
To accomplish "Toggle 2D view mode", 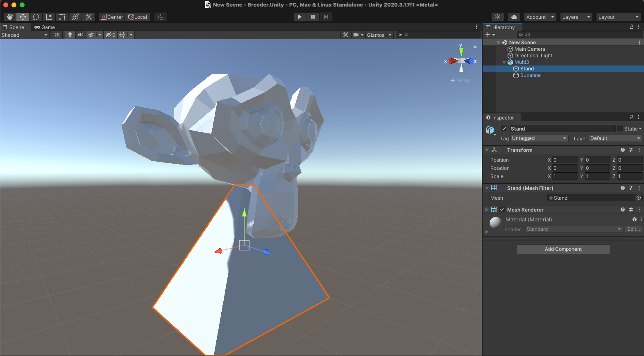I will (57, 35).
